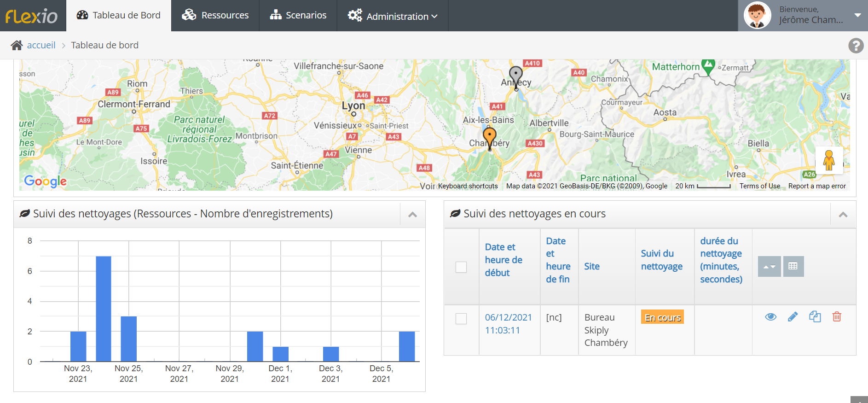Open the map Terms of Use link
The image size is (868, 403).
click(760, 186)
